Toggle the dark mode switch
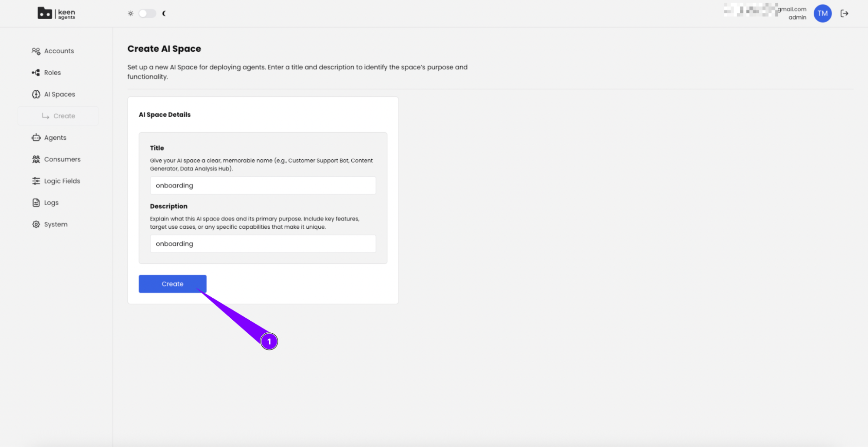This screenshot has height=447, width=868. 147,13
